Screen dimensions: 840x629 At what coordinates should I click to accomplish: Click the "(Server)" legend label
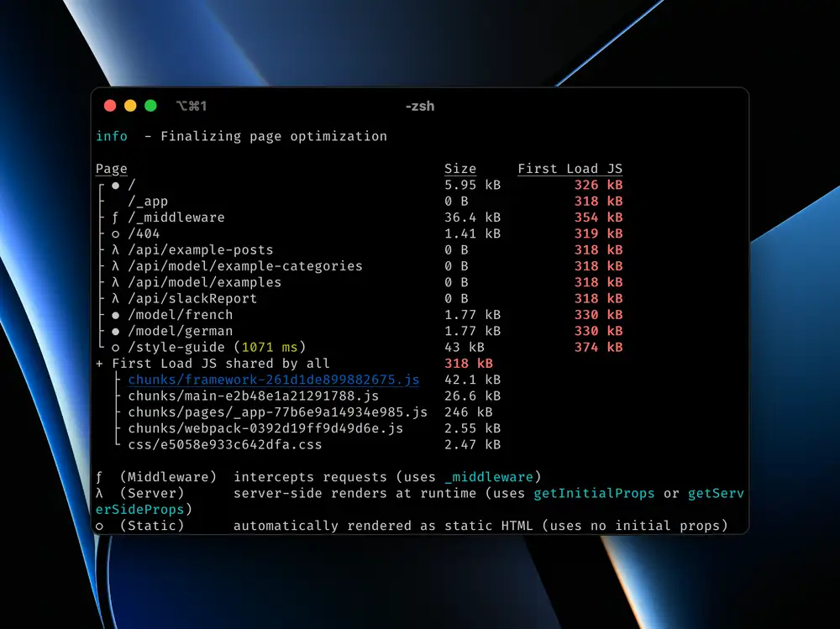point(152,493)
